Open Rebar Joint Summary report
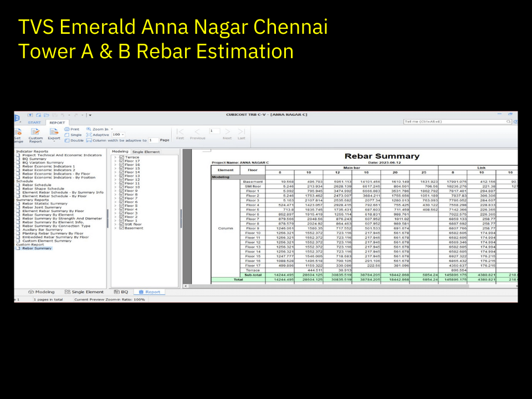532x399 pixels. [x=42, y=207]
